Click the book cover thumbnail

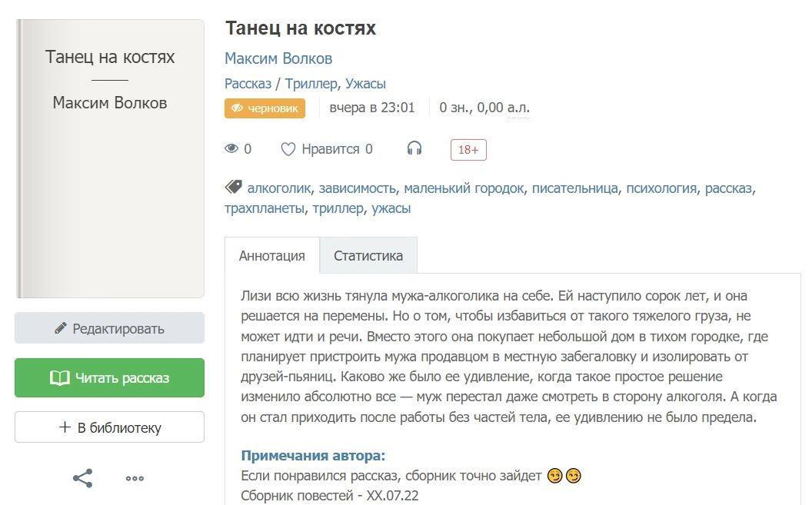pos(110,158)
